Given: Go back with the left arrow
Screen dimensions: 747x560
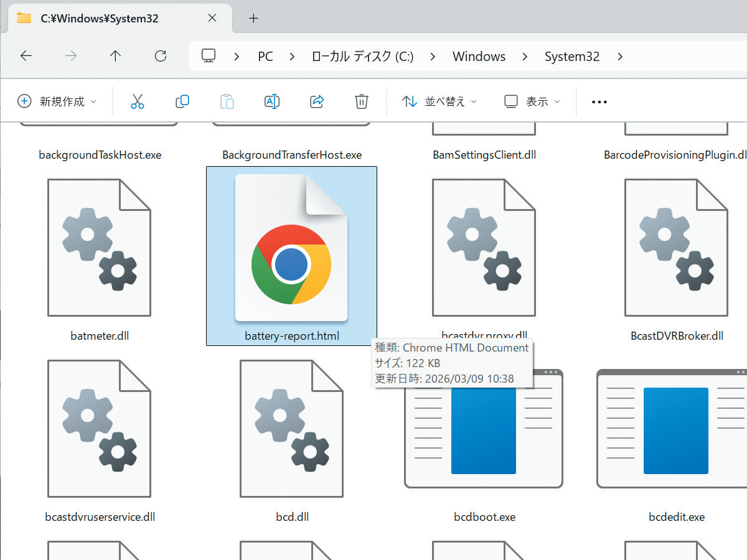Looking at the screenshot, I should click(26, 56).
